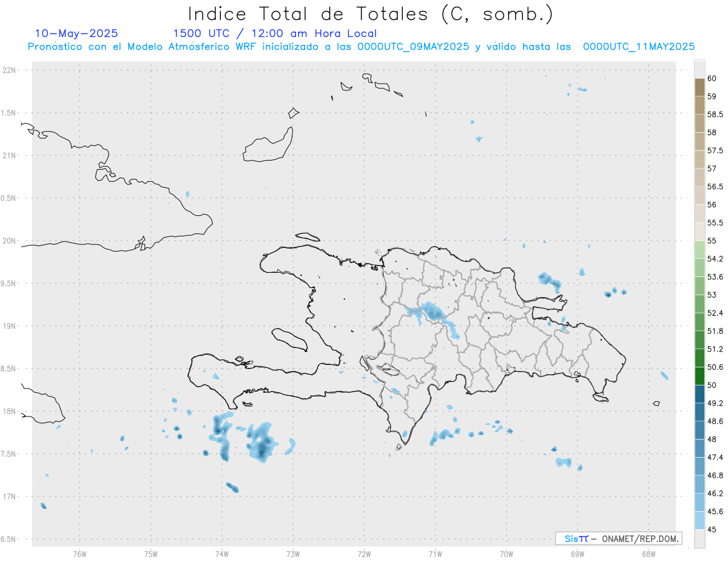Click the '68W' longitude label
This screenshot has width=728, height=562.
(x=649, y=554)
